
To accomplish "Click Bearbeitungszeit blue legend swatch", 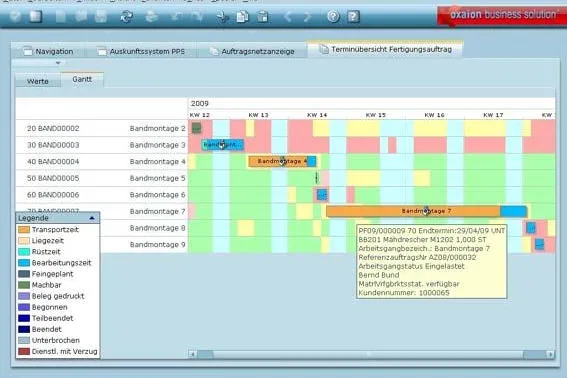I will [x=24, y=263].
